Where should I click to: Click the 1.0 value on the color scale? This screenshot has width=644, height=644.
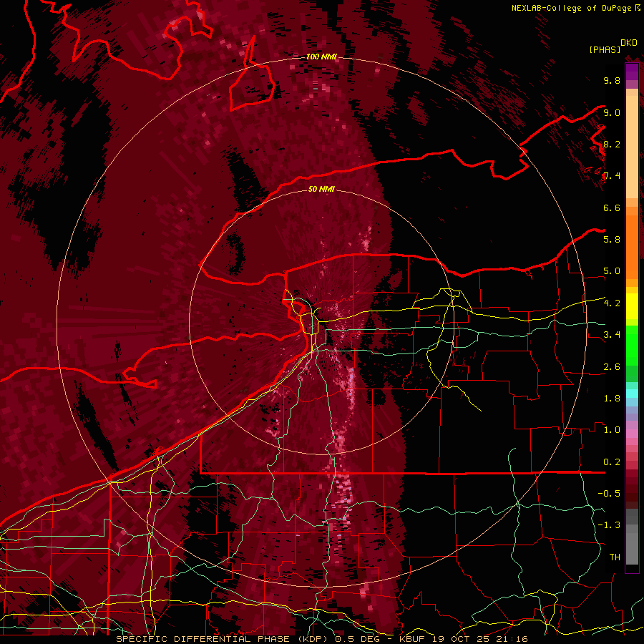(612, 430)
